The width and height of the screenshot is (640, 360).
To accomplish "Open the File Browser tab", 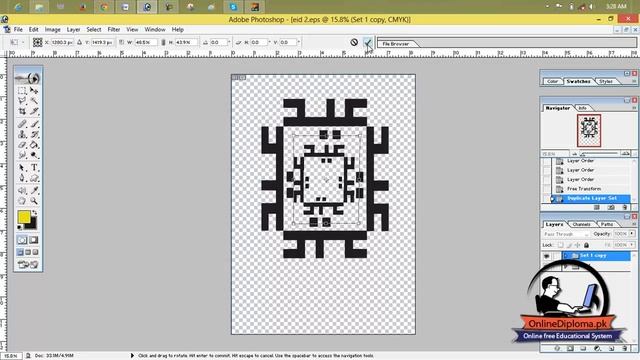I will [x=395, y=44].
